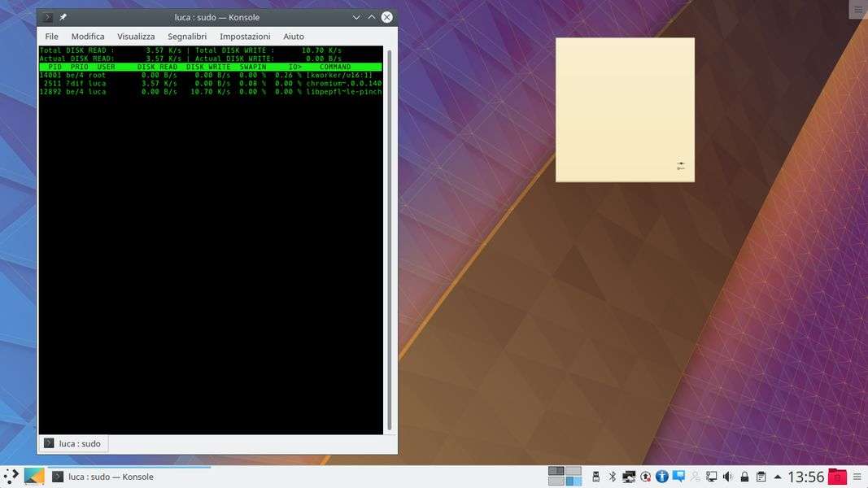Expand hidden system tray icons arrow
This screenshot has width=868, height=488.
point(778,477)
